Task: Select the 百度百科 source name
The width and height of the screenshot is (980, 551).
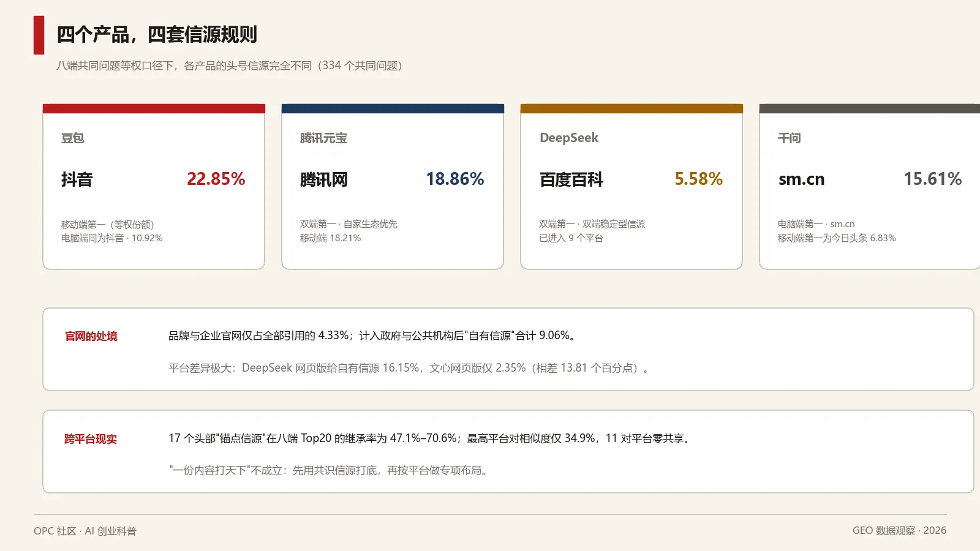Action: point(571,179)
